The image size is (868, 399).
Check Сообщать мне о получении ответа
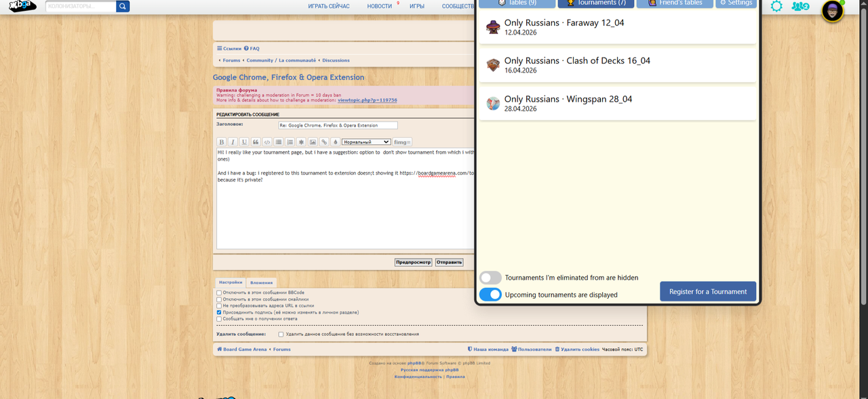[x=219, y=319]
